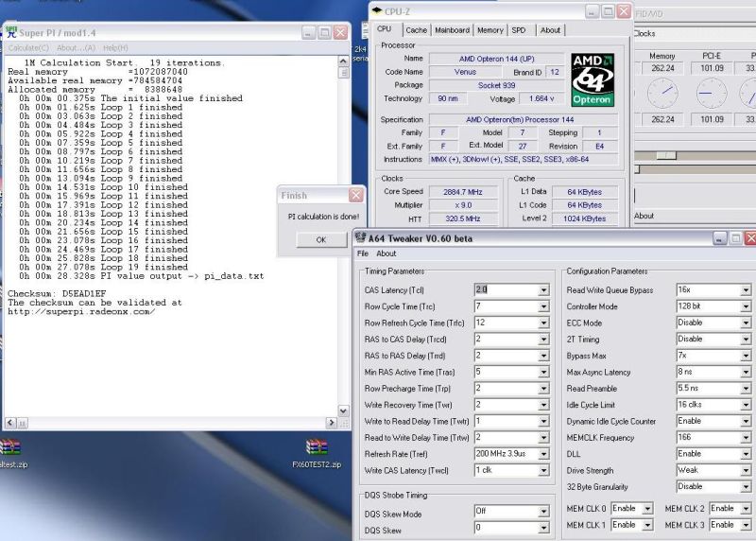The image size is (756, 541).
Task: Expand the Refresh Rate (Tref) dropdown
Action: 543,454
